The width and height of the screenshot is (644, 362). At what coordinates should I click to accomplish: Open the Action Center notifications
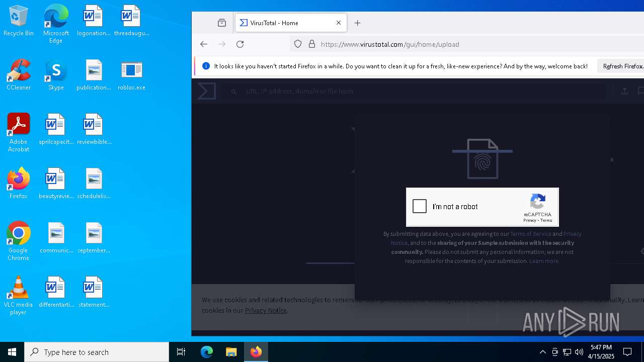click(627, 352)
